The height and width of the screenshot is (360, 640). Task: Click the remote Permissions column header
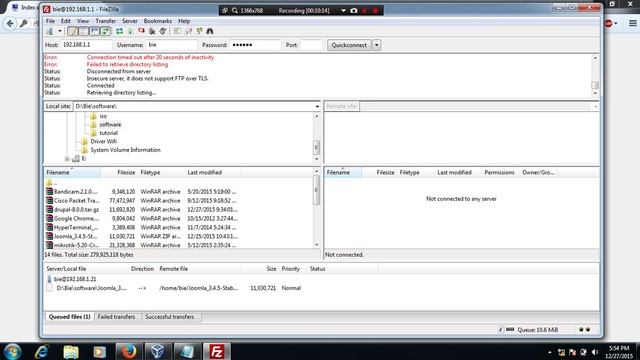pyautogui.click(x=499, y=173)
